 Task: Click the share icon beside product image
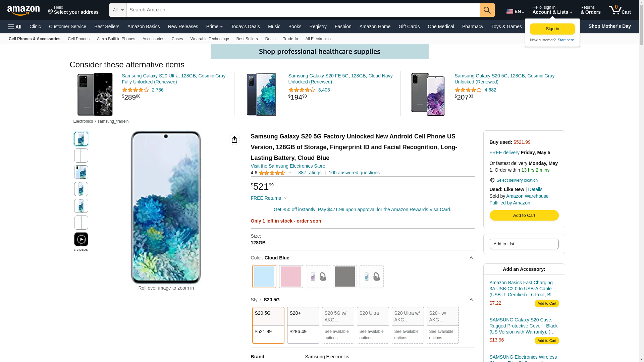click(234, 139)
